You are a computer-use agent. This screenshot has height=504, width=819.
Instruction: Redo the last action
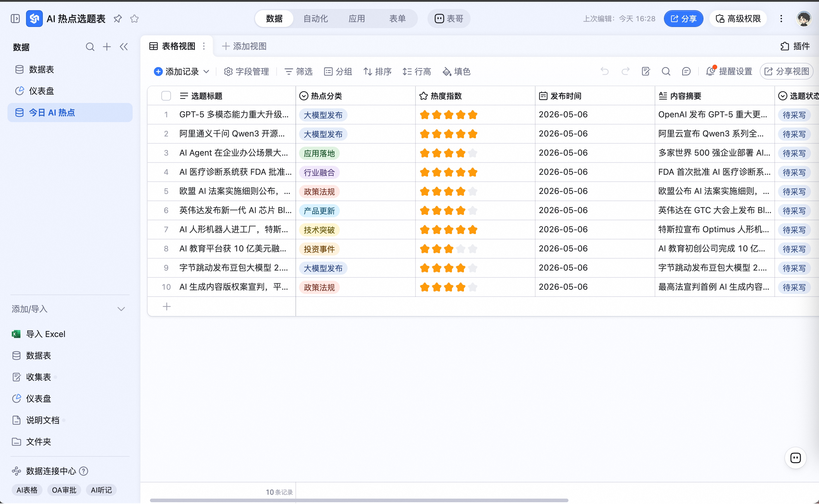click(x=625, y=71)
